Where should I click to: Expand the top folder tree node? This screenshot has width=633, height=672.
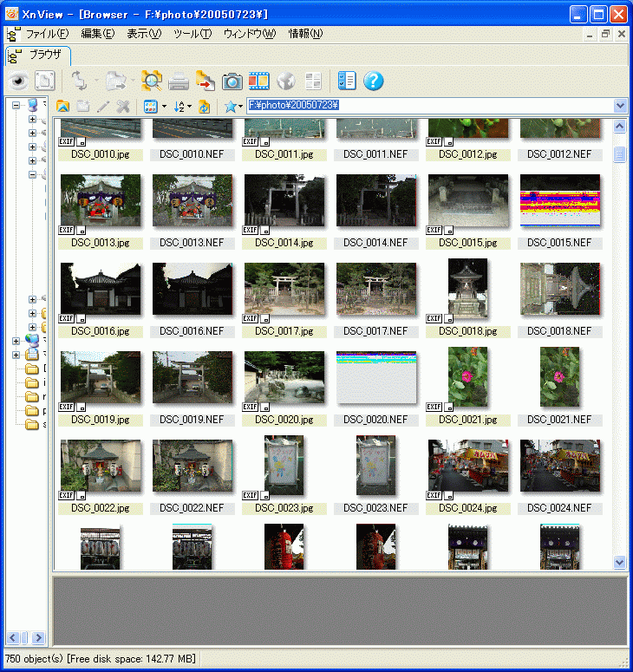pos(16,105)
